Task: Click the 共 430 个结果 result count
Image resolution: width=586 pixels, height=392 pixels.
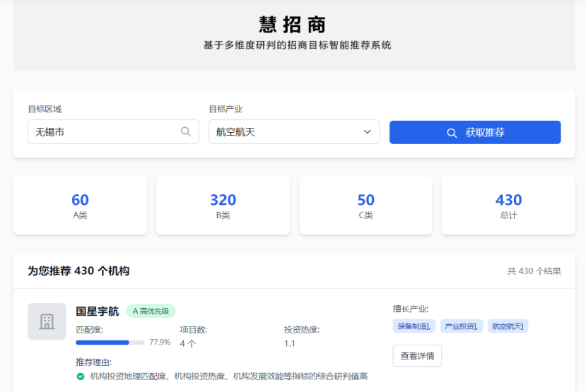Action: coord(534,271)
